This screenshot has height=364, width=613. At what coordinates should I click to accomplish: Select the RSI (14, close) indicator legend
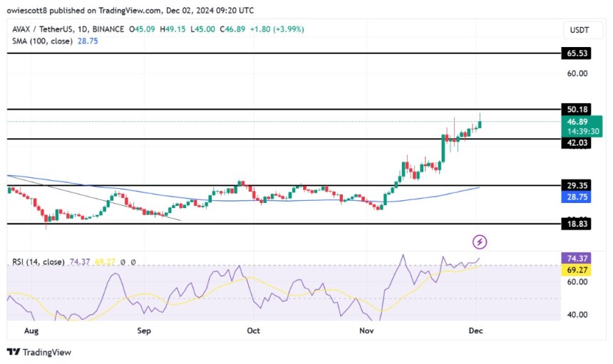pyautogui.click(x=38, y=261)
